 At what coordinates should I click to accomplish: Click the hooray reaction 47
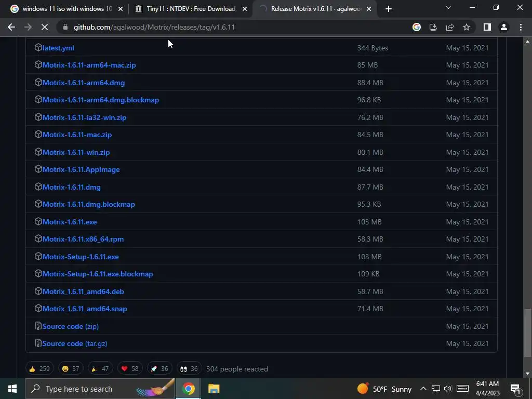tap(100, 369)
